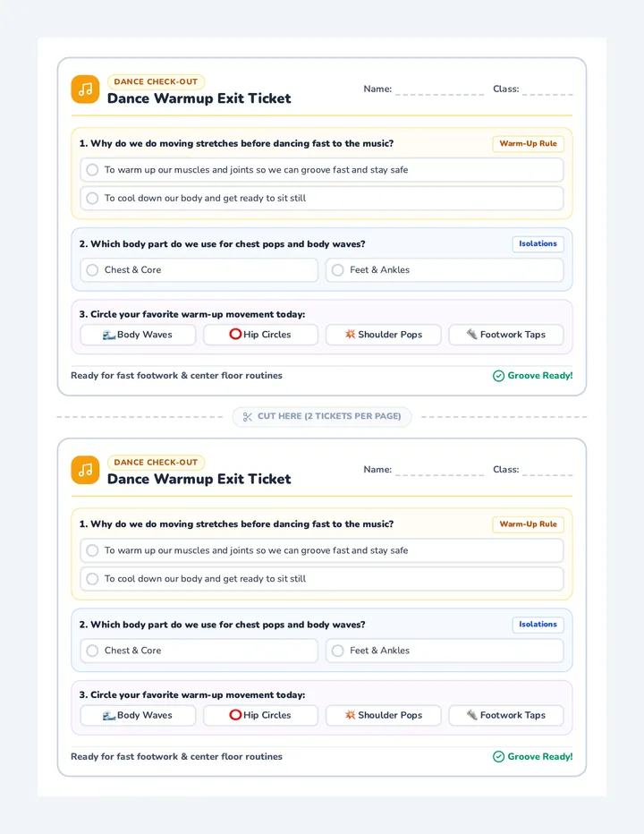Click the shoe icon in bottom Footwork Taps
The image size is (644, 834).
pyautogui.click(x=471, y=715)
